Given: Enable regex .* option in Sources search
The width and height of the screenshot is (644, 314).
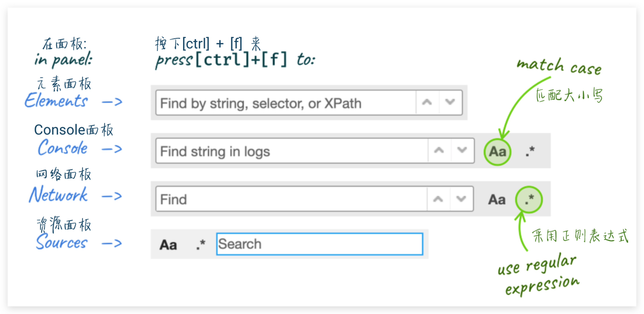Looking at the screenshot, I should 201,245.
